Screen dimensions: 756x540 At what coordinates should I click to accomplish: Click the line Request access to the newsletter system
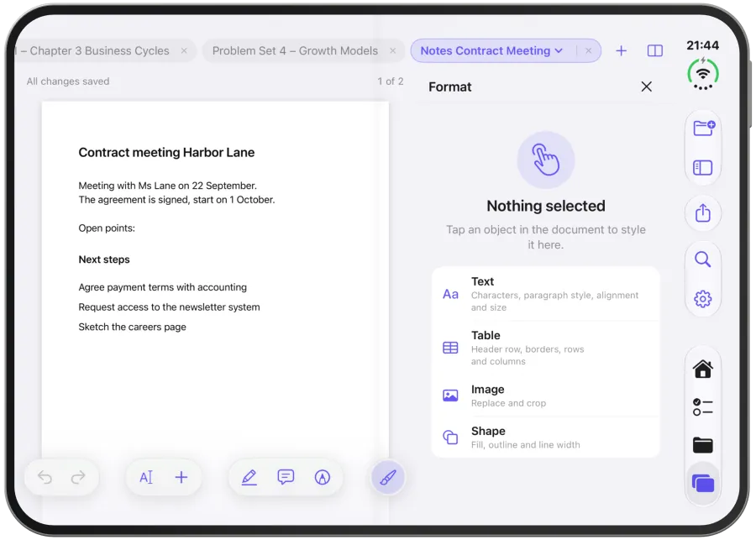click(x=169, y=307)
